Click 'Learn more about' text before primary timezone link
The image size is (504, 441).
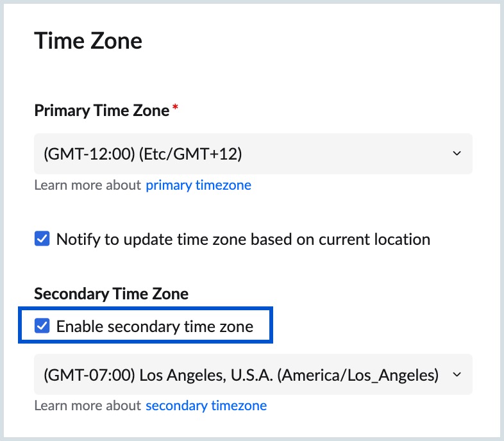(x=87, y=185)
